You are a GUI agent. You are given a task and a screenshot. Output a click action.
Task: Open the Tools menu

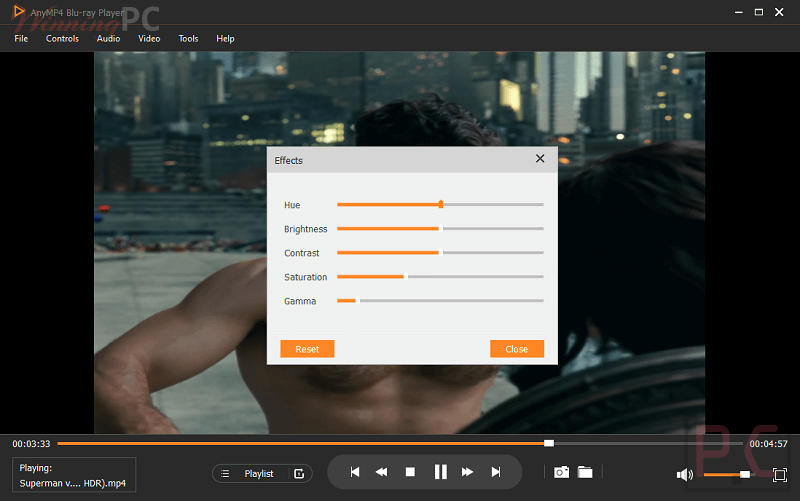[x=188, y=39]
